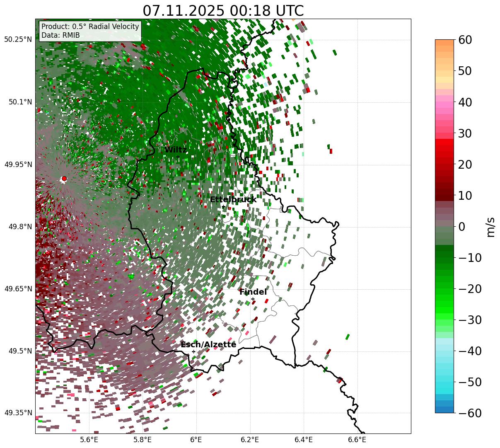This screenshot has width=500, height=448.
Task: Click the −50 value on the colorbar
Action: click(470, 382)
